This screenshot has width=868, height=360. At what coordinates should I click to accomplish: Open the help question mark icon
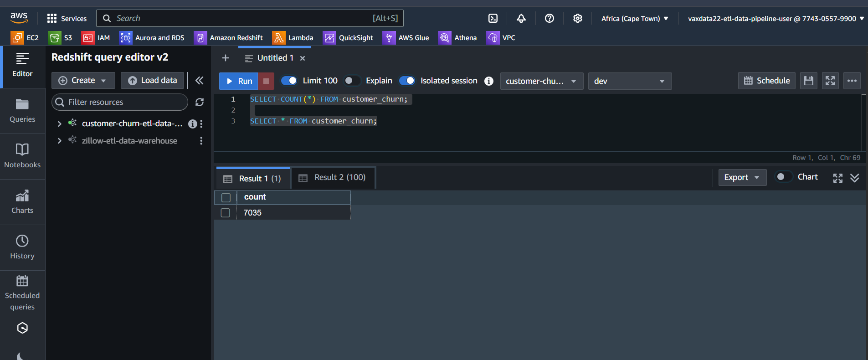coord(550,18)
